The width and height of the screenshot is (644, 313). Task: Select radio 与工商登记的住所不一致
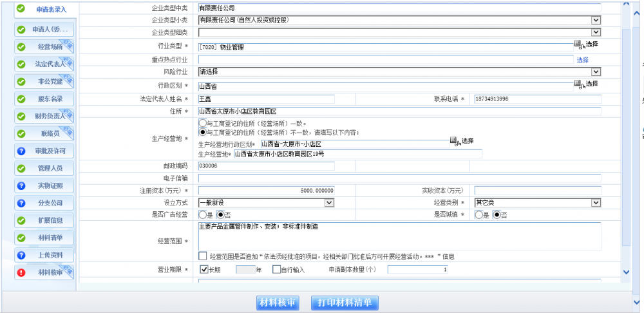(202, 132)
